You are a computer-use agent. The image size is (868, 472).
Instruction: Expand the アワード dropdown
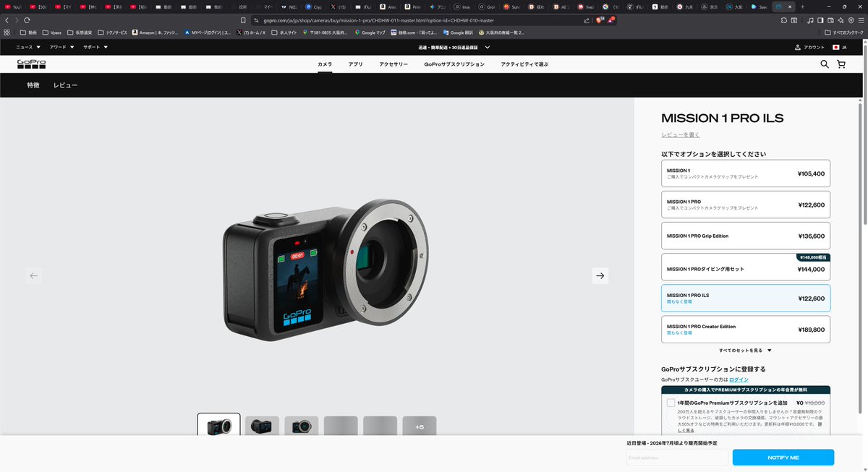[x=61, y=47]
